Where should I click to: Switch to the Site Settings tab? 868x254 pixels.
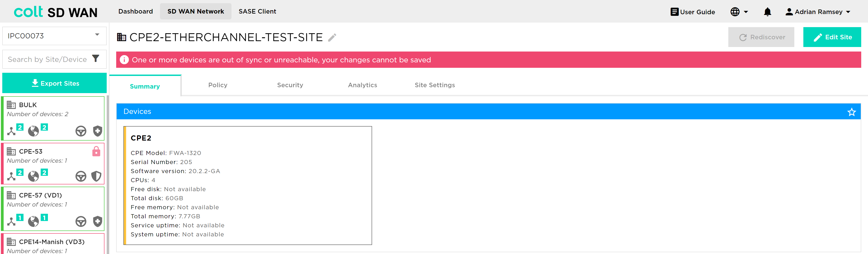(x=435, y=85)
